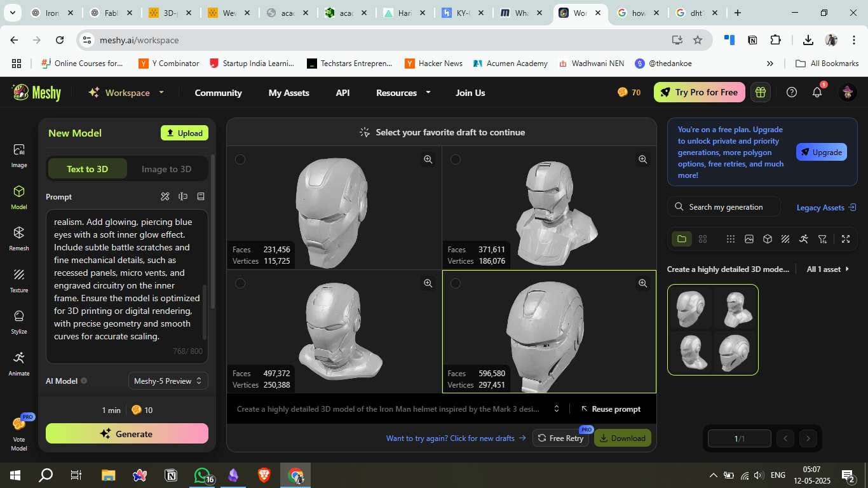Open Brave browser from the taskbar
Image resolution: width=868 pixels, height=488 pixels.
pyautogui.click(x=264, y=475)
